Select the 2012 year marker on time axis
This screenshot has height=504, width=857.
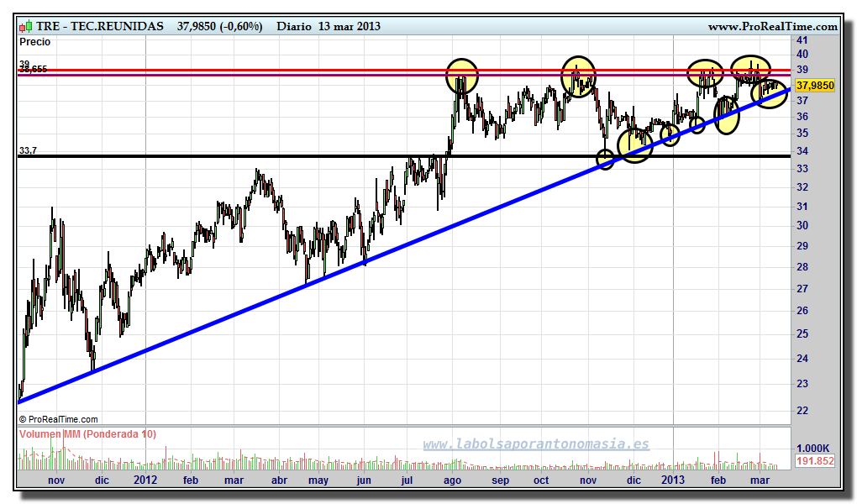point(145,480)
